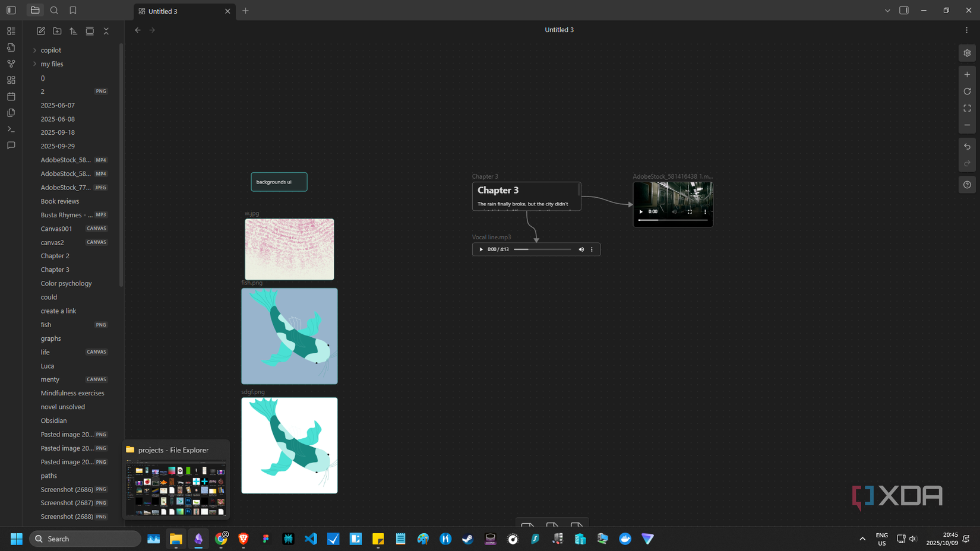Click the zoom to fit icon
This screenshot has width=980, height=551.
pos(967,108)
